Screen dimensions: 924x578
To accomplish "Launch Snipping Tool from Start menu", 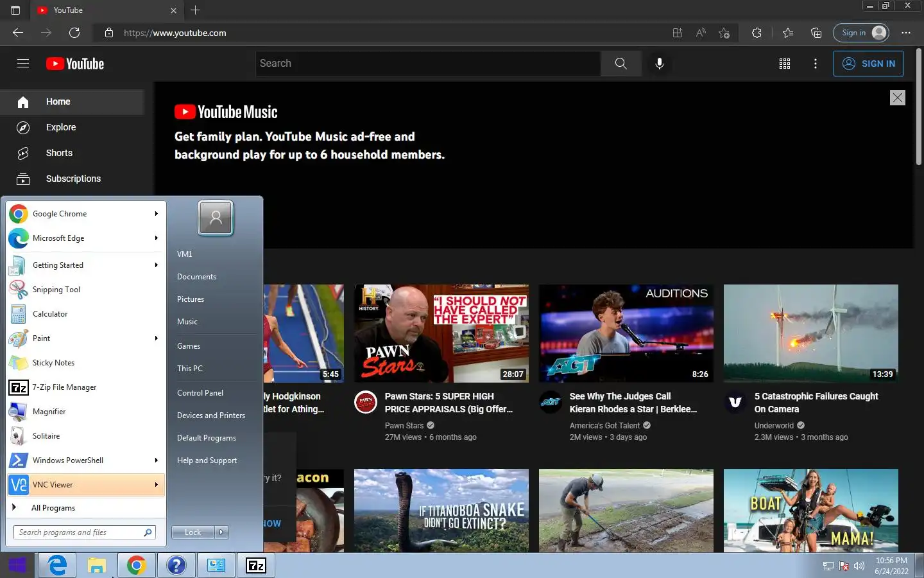I will pyautogui.click(x=86, y=290).
